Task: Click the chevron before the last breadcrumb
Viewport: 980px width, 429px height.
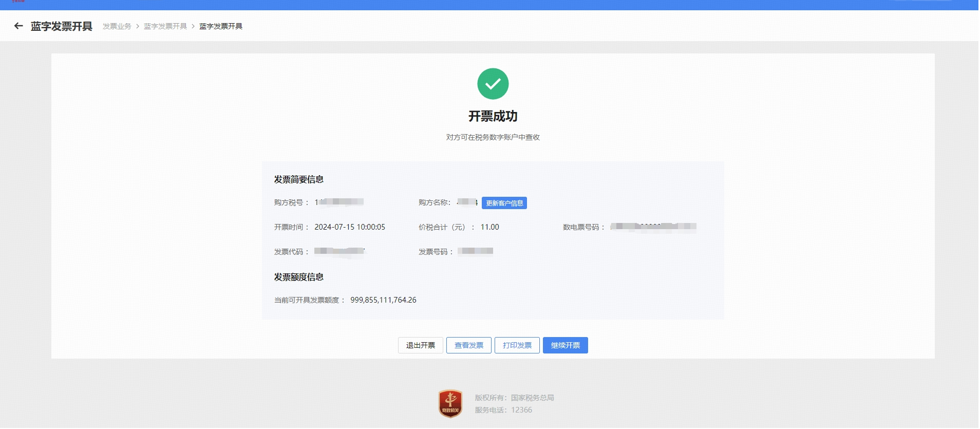Action: pos(193,26)
